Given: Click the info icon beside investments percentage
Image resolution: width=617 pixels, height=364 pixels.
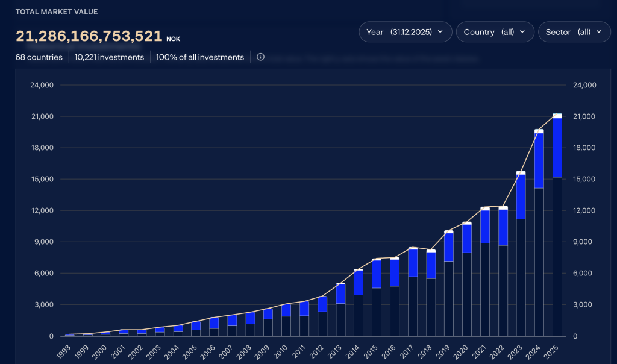Looking at the screenshot, I should pyautogui.click(x=260, y=57).
